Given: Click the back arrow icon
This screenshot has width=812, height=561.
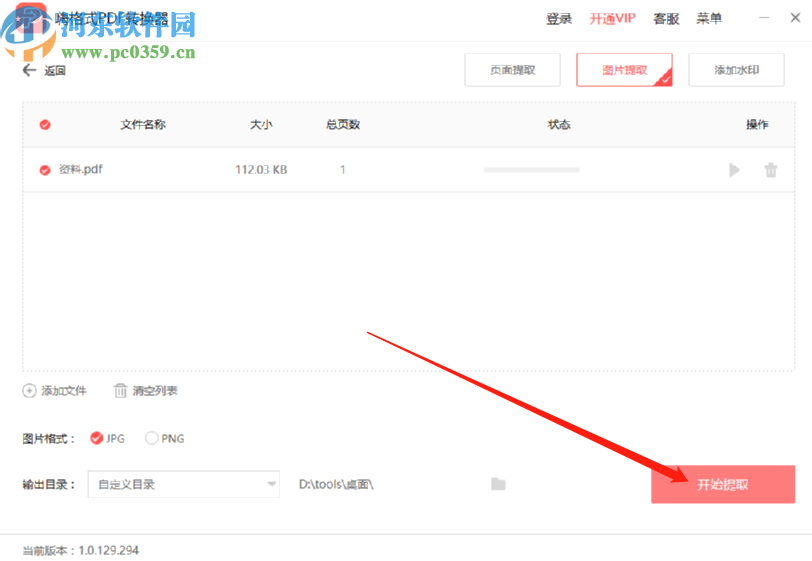Looking at the screenshot, I should pyautogui.click(x=29, y=70).
